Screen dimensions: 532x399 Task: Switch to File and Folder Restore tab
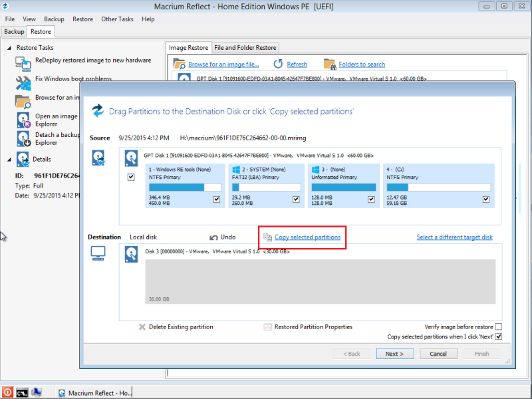pyautogui.click(x=245, y=48)
